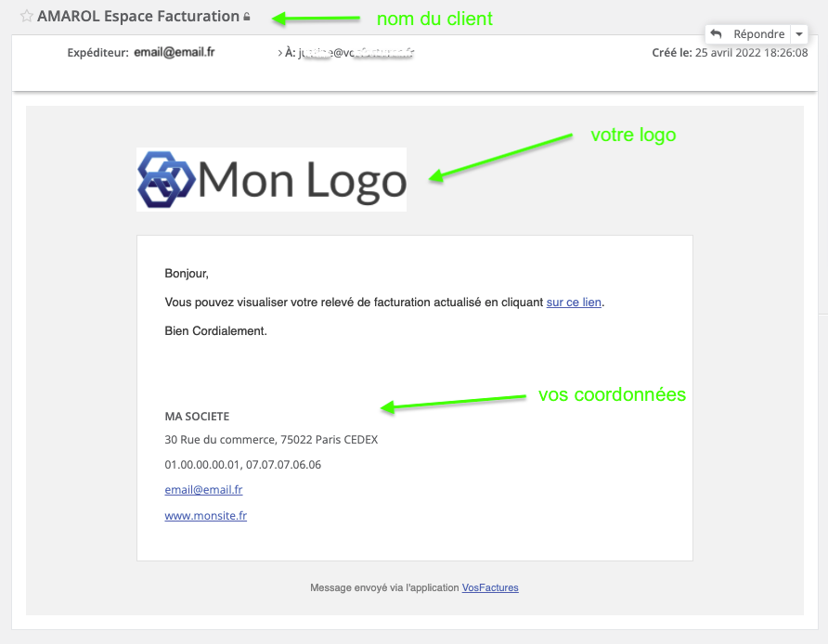Click the star icon to favorite the email
The height and width of the screenshot is (644, 828).
tap(28, 16)
